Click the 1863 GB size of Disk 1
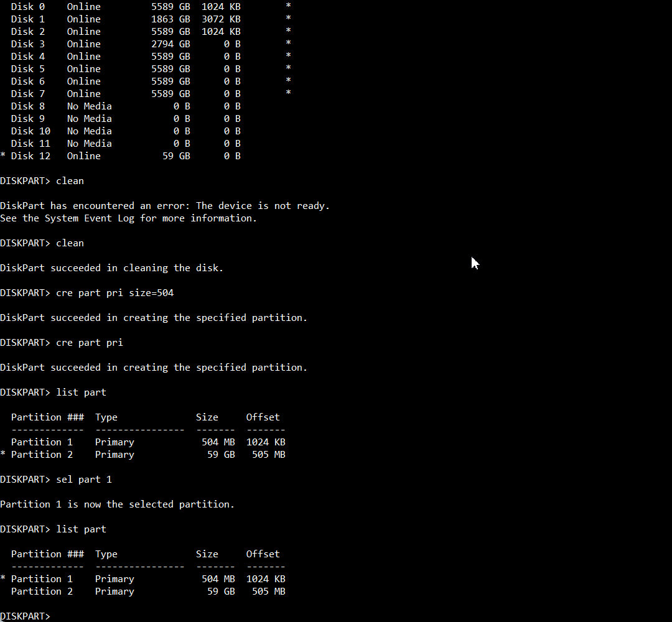672x622 pixels. pyautogui.click(x=170, y=19)
